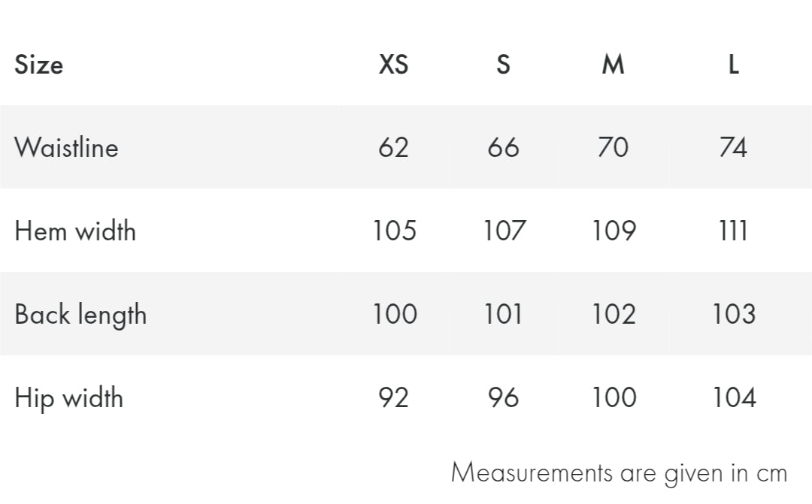Click the Waistline row label
The image size is (812, 504).
coord(66,147)
